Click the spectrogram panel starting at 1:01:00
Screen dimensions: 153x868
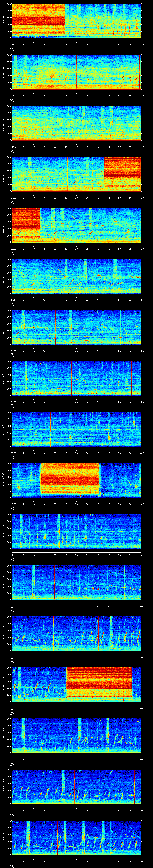click(76, 21)
